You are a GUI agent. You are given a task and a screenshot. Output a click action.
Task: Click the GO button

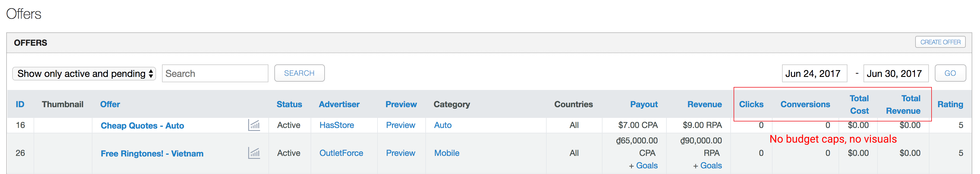tap(950, 73)
